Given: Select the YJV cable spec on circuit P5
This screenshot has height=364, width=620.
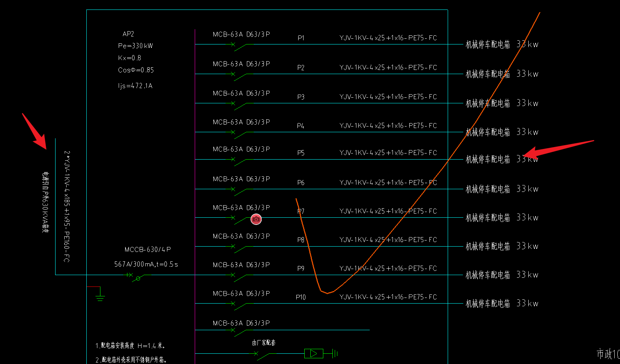Looking at the screenshot, I should (388, 153).
